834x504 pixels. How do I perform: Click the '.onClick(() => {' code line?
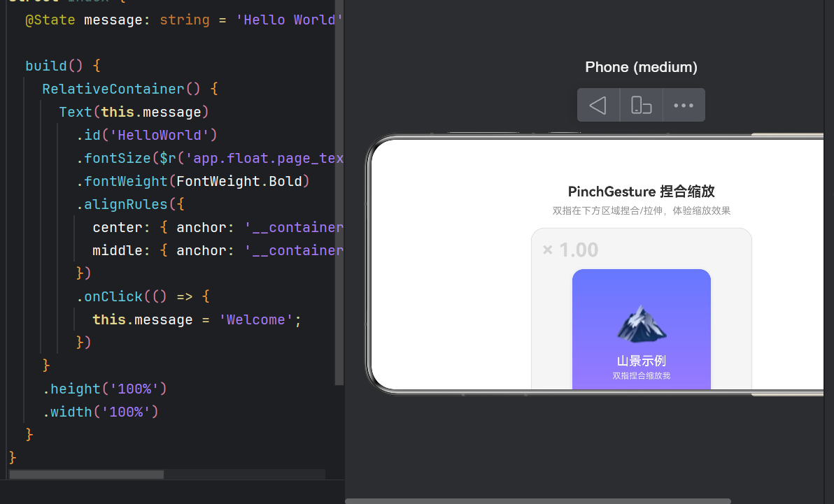coord(143,296)
